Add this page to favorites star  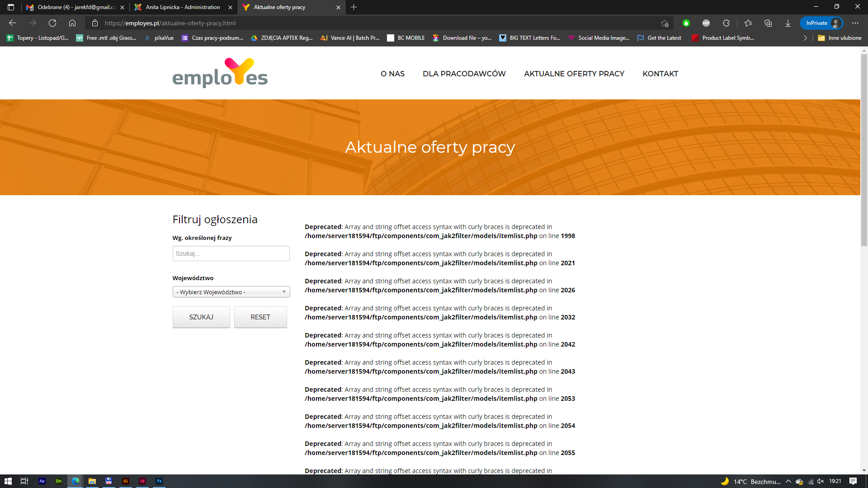[x=665, y=23]
